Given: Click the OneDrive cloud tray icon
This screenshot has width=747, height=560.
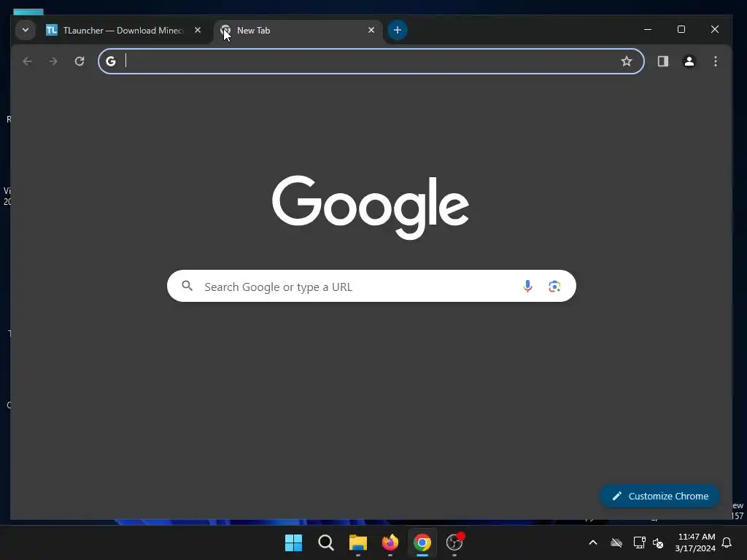Looking at the screenshot, I should coord(616,542).
